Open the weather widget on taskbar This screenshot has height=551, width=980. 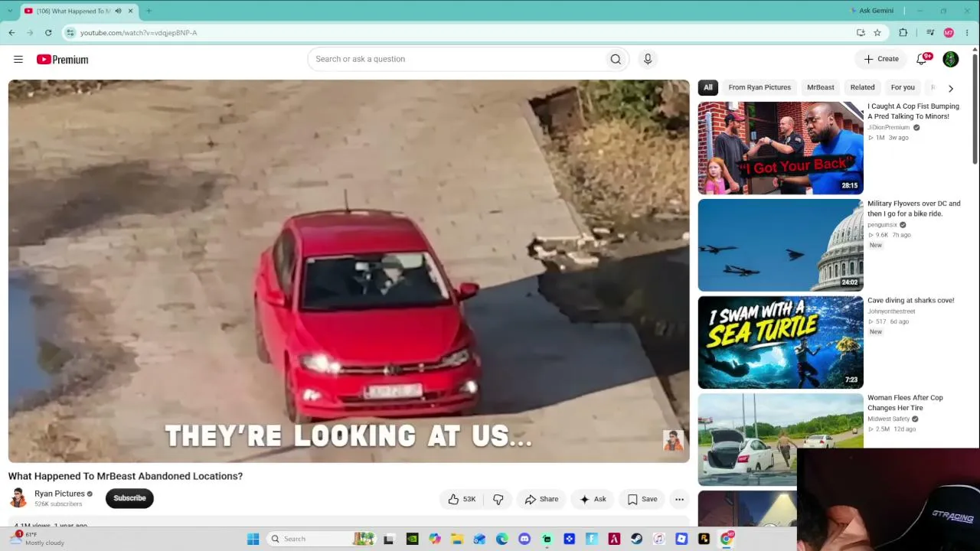37,539
